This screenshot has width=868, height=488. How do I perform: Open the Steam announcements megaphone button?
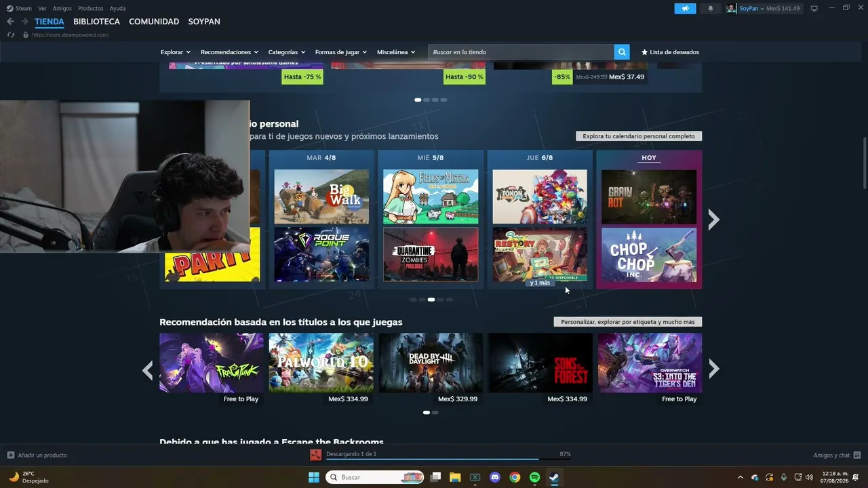coord(685,8)
